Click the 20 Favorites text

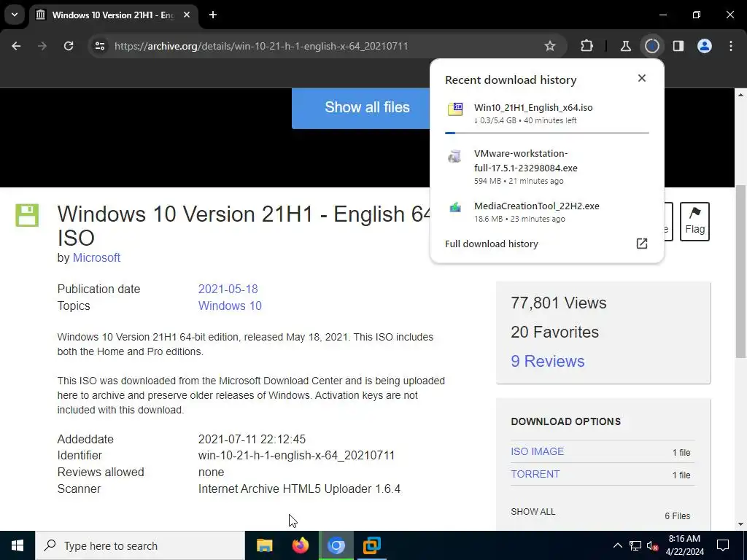(x=554, y=332)
